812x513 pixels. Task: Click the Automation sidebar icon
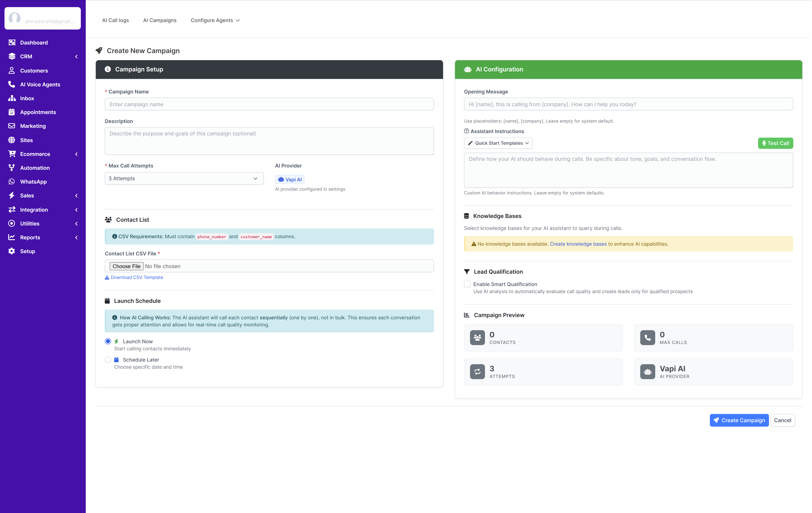12,168
